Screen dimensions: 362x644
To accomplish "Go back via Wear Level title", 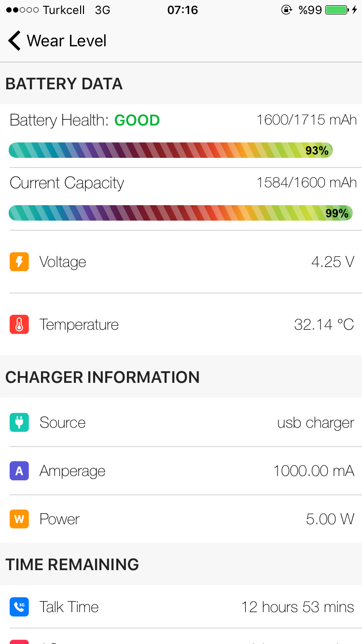I will click(x=67, y=41).
